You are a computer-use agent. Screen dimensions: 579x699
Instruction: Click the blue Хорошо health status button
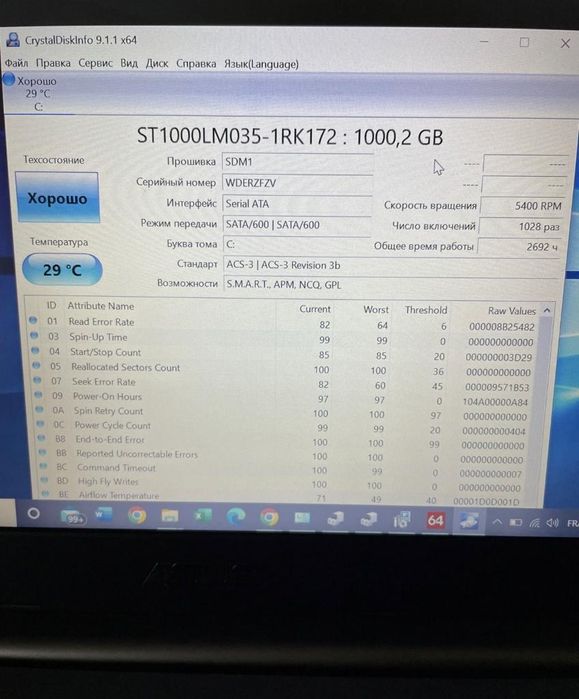pyautogui.click(x=57, y=197)
